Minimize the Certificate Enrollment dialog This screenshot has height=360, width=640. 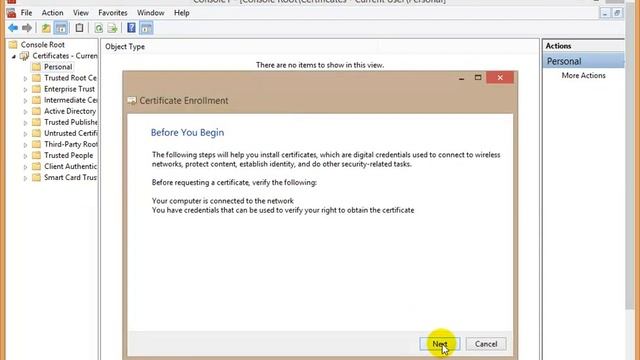point(461,77)
